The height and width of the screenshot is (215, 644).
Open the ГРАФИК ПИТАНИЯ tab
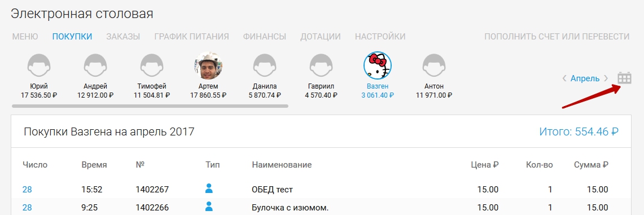tap(191, 37)
